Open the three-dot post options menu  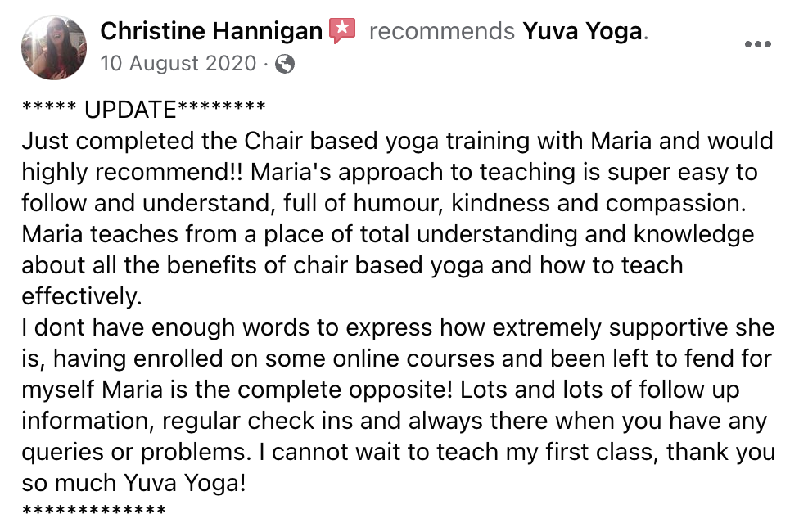[x=758, y=44]
